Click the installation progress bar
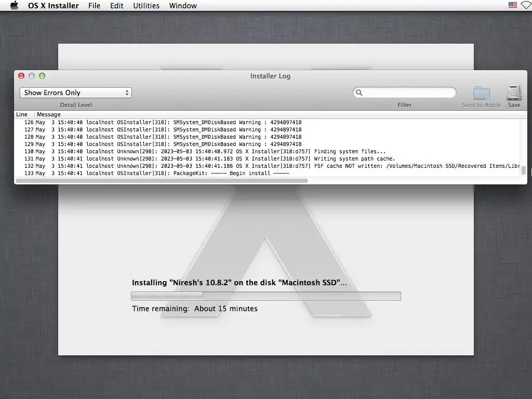The width and height of the screenshot is (532, 399). 265,296
